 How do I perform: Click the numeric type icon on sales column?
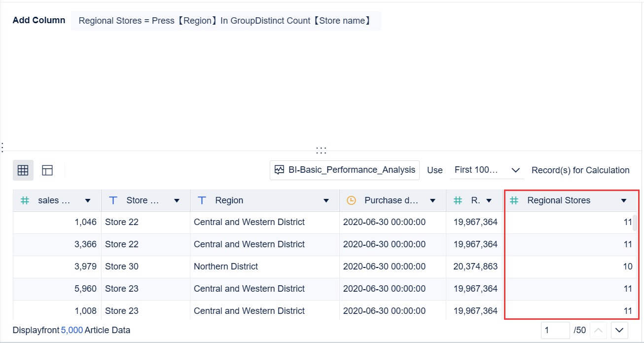tap(25, 200)
